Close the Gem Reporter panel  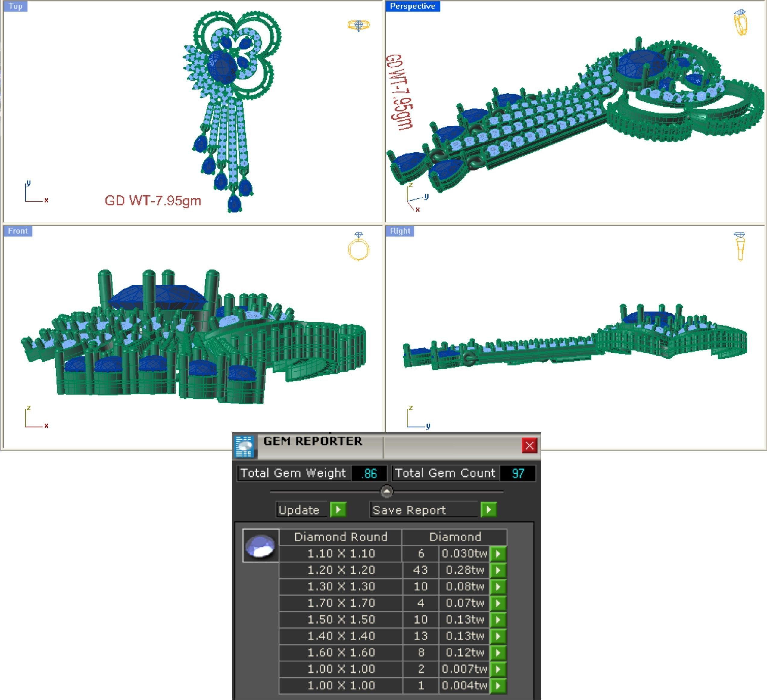pyautogui.click(x=529, y=446)
